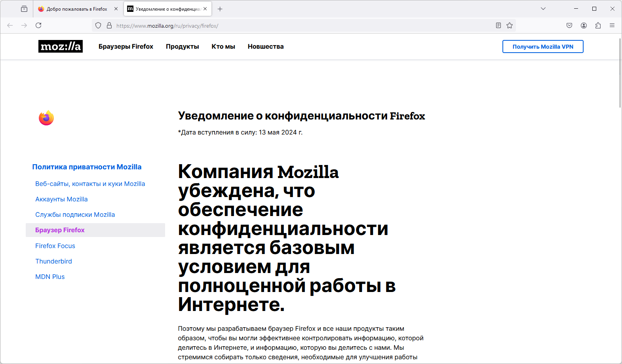Click the '*Дата вступления в силу' text
Screen dimensions: 622x364
click(x=240, y=132)
